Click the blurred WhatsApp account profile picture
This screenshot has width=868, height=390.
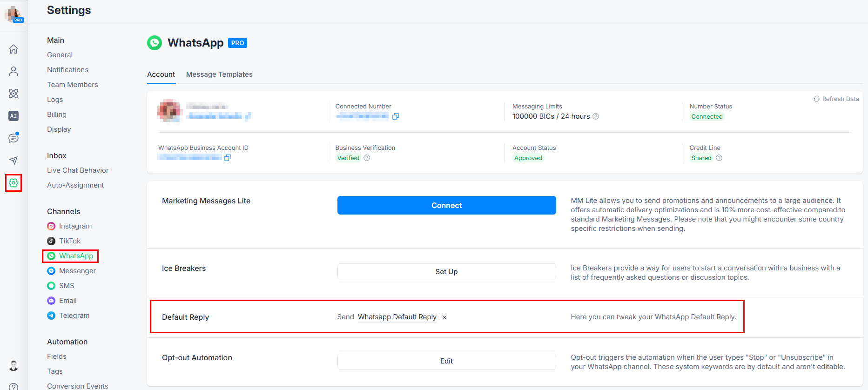point(168,111)
